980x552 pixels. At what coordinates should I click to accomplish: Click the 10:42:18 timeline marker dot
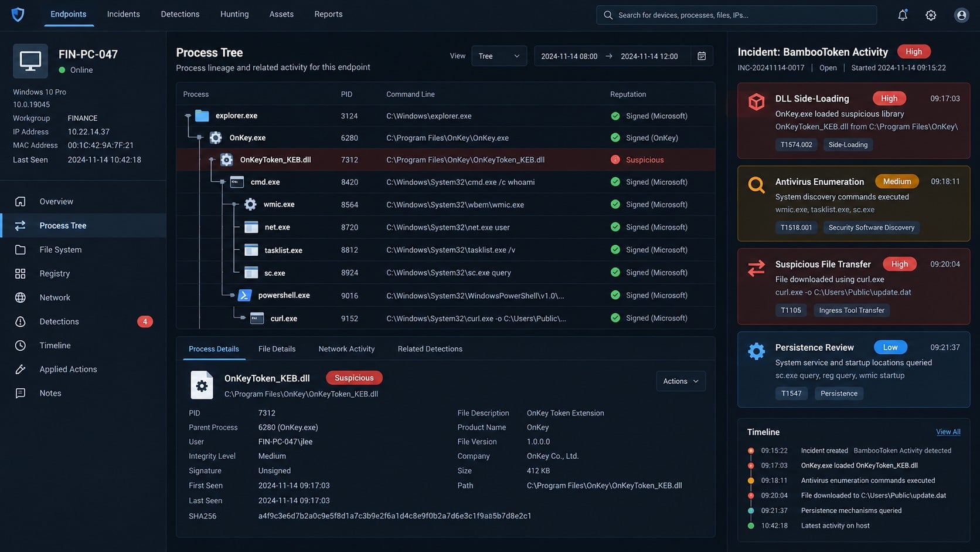751,526
